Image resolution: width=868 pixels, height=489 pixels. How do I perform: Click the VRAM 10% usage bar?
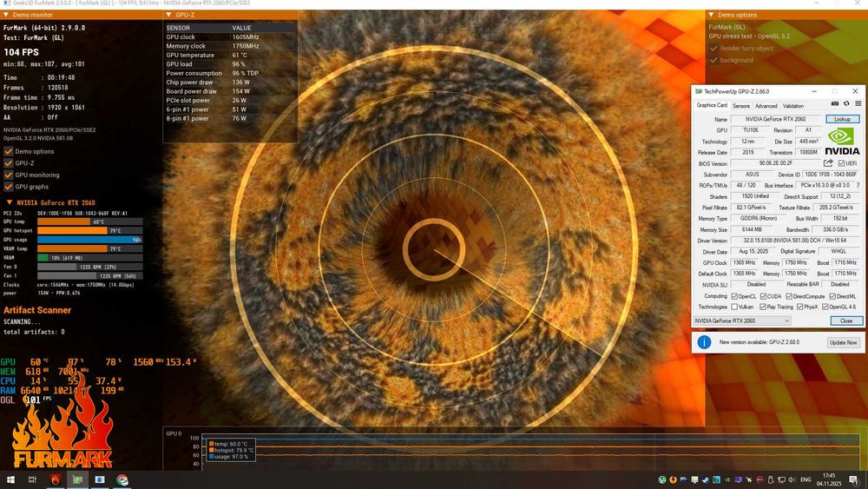[89, 257]
